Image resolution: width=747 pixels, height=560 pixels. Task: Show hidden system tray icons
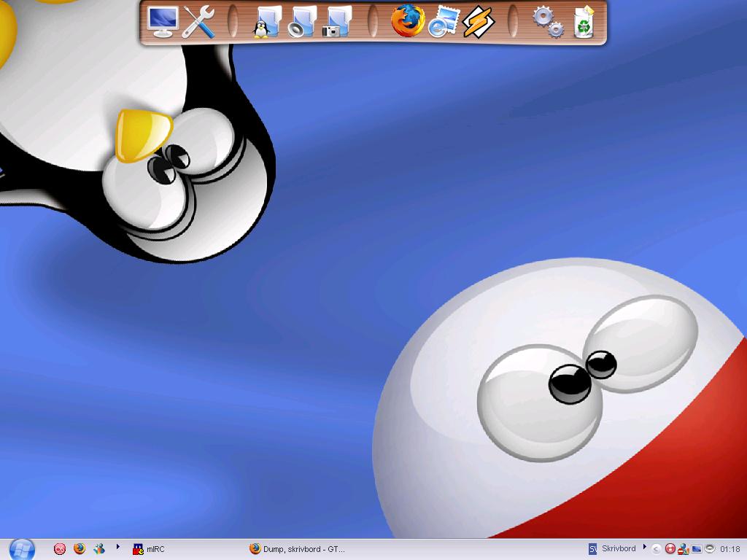coord(656,549)
